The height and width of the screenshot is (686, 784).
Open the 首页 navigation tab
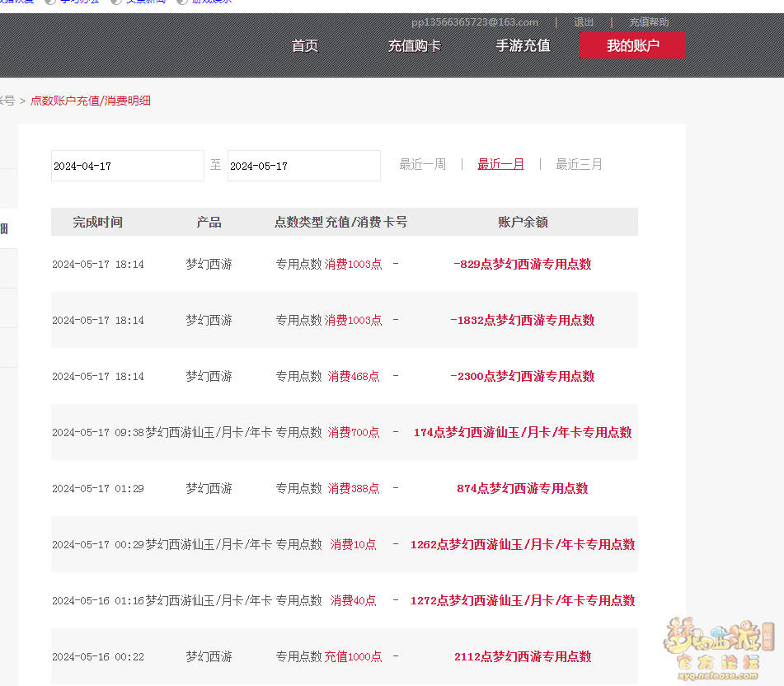(x=305, y=46)
